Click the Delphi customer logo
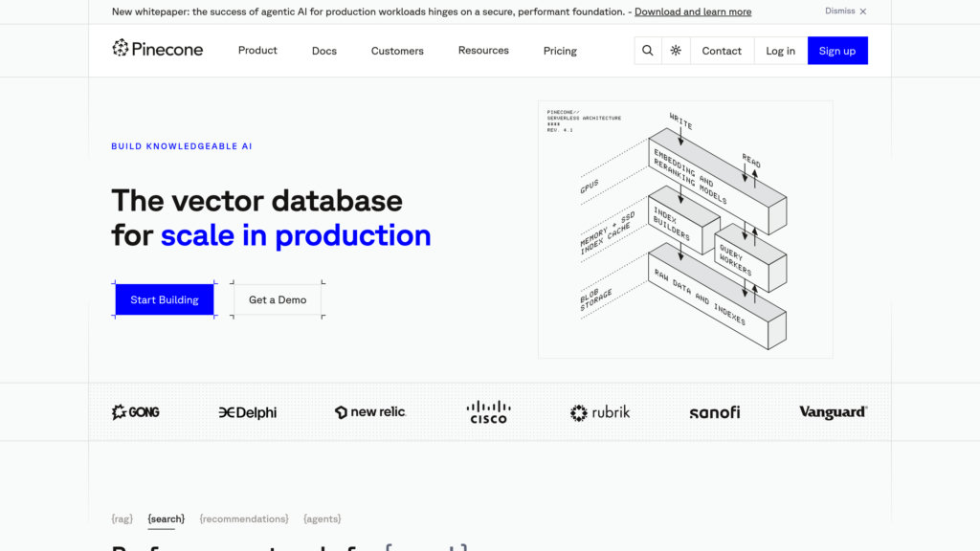Image resolution: width=980 pixels, height=551 pixels. coord(248,412)
